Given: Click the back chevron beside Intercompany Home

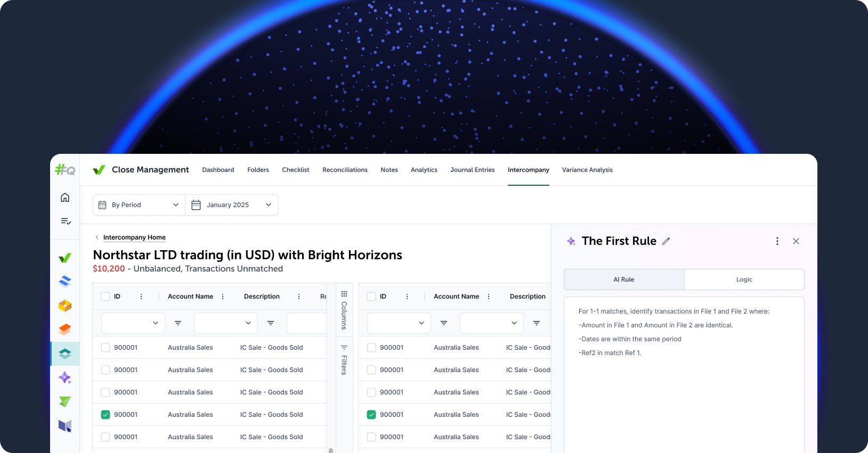Looking at the screenshot, I should pyautogui.click(x=96, y=237).
